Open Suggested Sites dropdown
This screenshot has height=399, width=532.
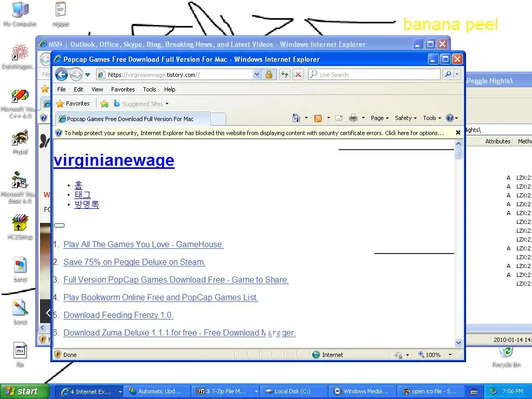(141, 104)
